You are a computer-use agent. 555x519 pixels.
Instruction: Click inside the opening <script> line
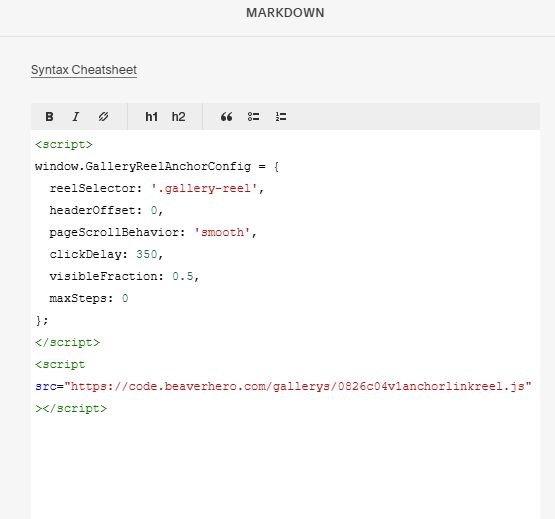pyautogui.click(x=64, y=144)
